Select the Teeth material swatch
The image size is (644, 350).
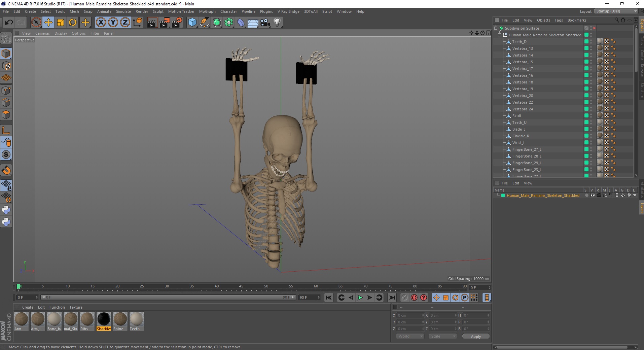137,321
